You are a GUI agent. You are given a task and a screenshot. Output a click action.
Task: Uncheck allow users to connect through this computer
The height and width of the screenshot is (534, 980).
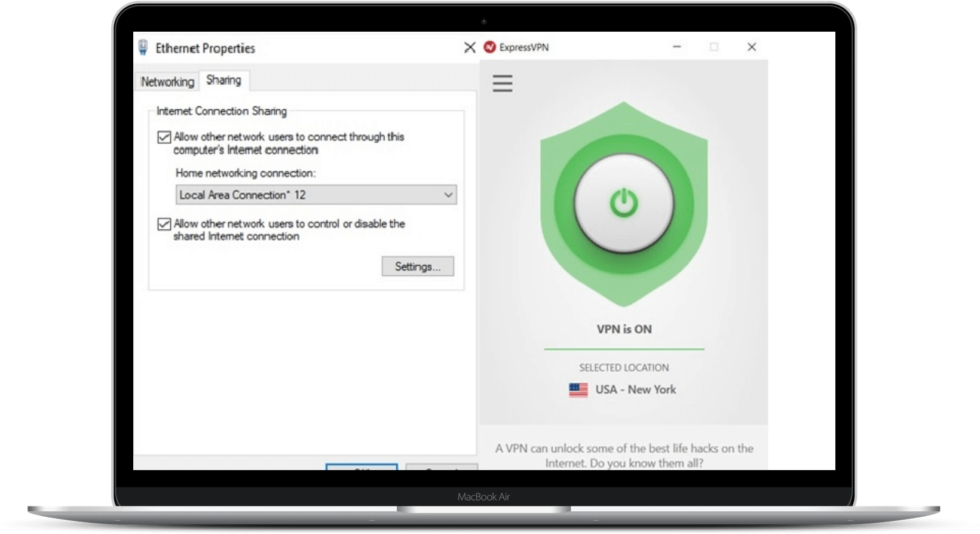[164, 137]
